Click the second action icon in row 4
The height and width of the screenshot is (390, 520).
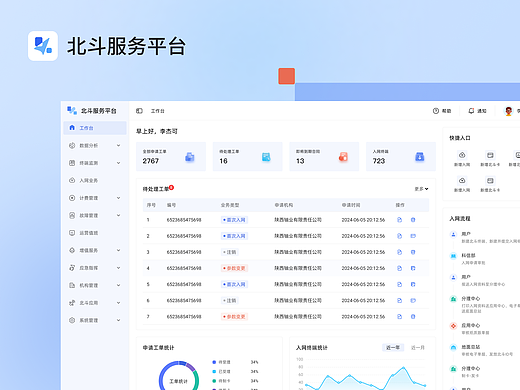(413, 268)
